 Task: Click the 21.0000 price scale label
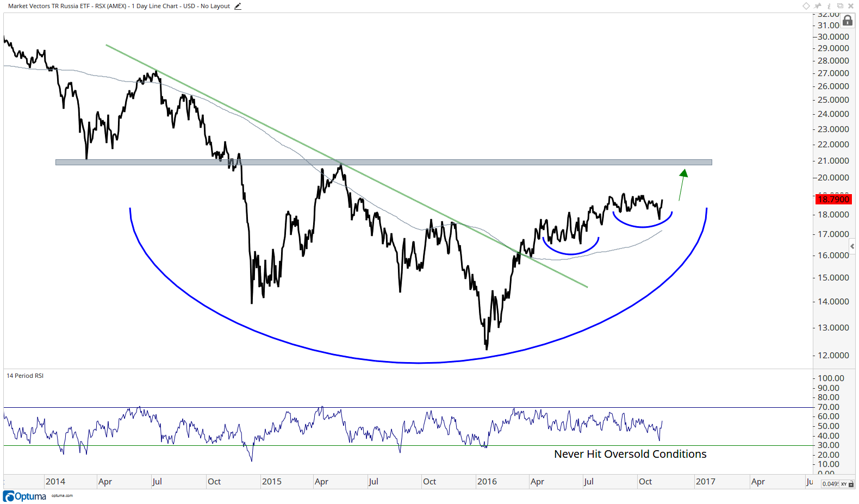point(833,161)
